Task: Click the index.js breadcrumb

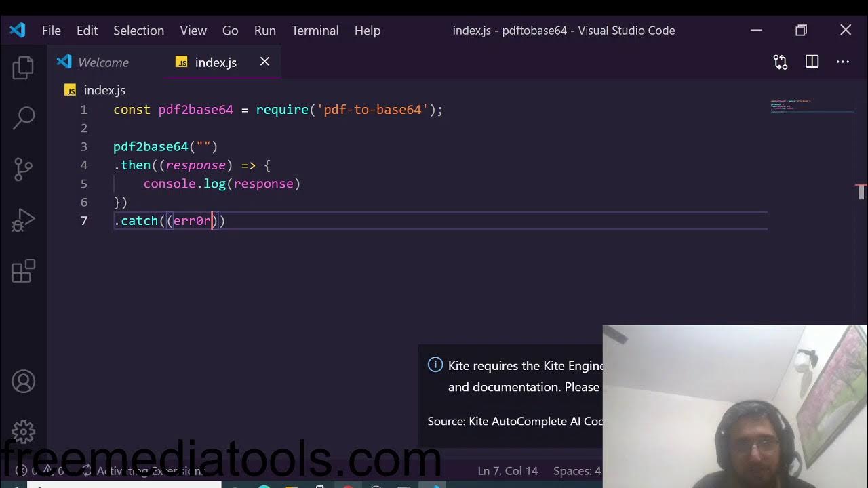Action: pyautogui.click(x=104, y=90)
